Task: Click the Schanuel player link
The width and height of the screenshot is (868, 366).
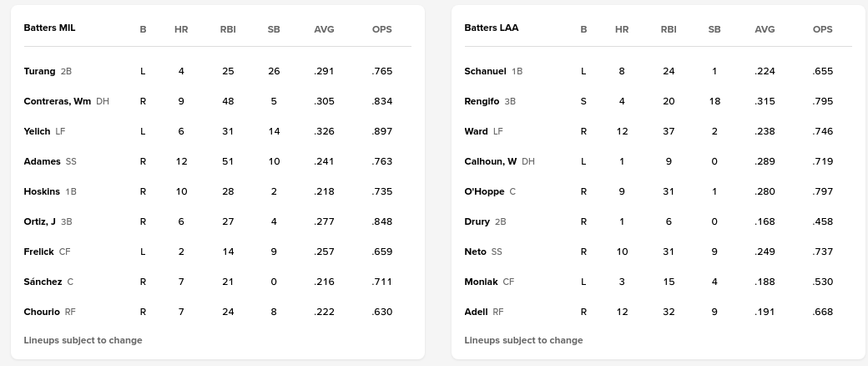Action: [x=485, y=71]
